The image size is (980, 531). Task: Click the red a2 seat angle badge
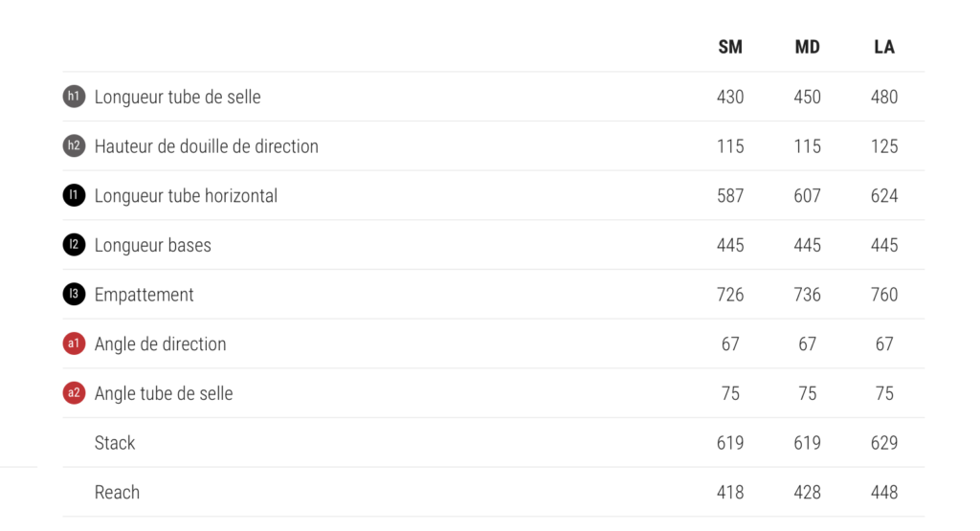click(x=74, y=393)
